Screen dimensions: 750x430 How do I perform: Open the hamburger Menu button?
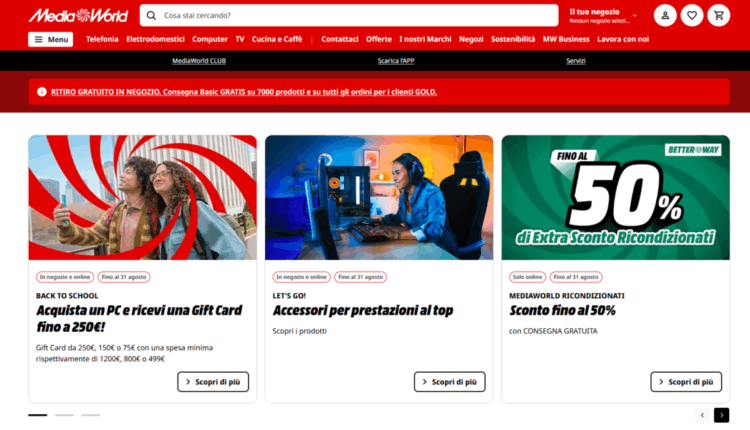50,39
